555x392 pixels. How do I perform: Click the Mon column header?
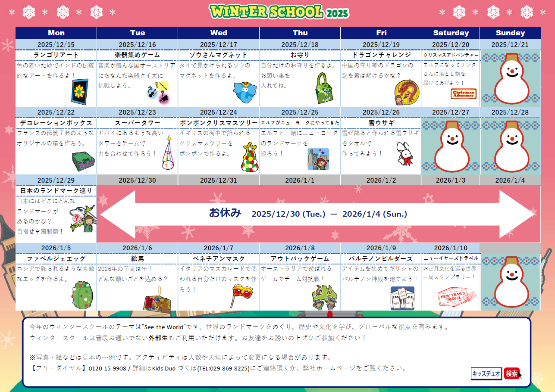coord(56,33)
